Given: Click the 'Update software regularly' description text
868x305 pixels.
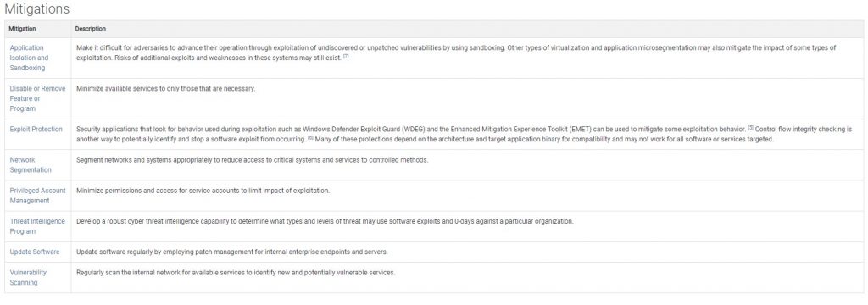Looking at the screenshot, I should [232, 252].
